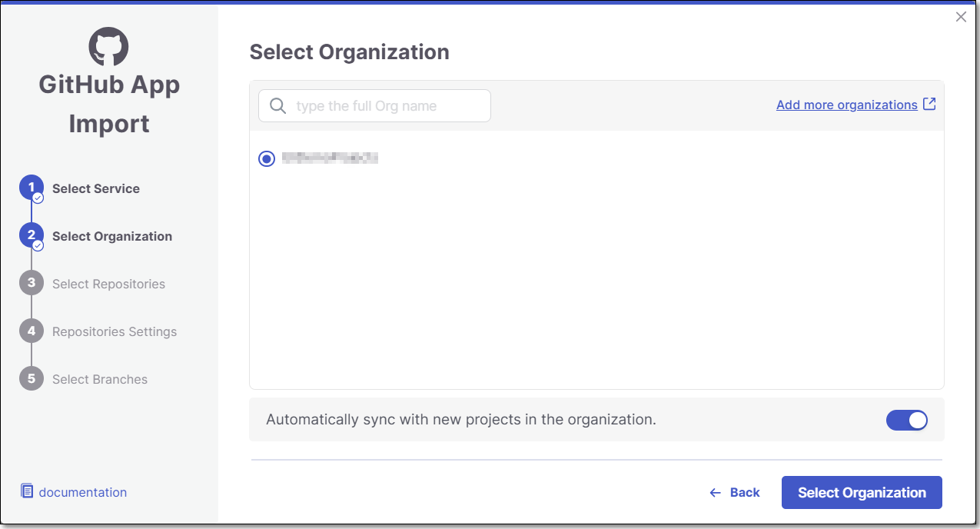980x529 pixels.
Task: Click the step 3 circle icon
Action: click(x=32, y=284)
